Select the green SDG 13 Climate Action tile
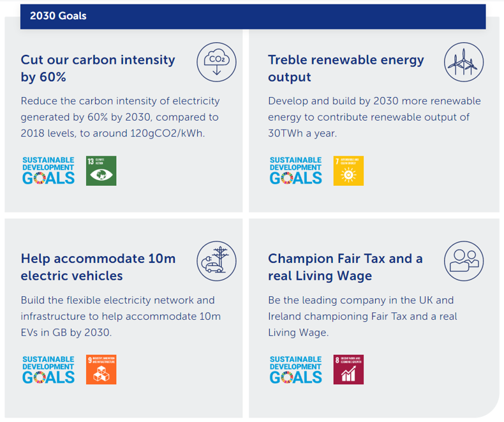504x422 pixels. click(x=101, y=171)
